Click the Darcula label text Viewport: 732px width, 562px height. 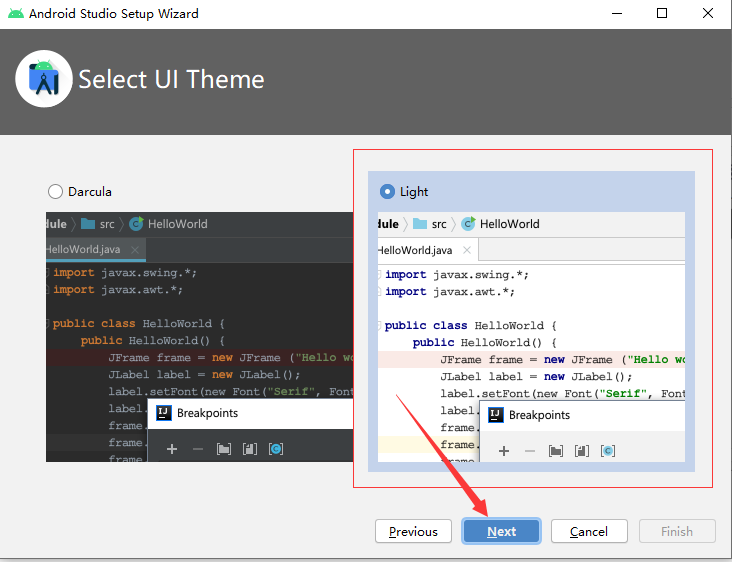[x=90, y=192]
